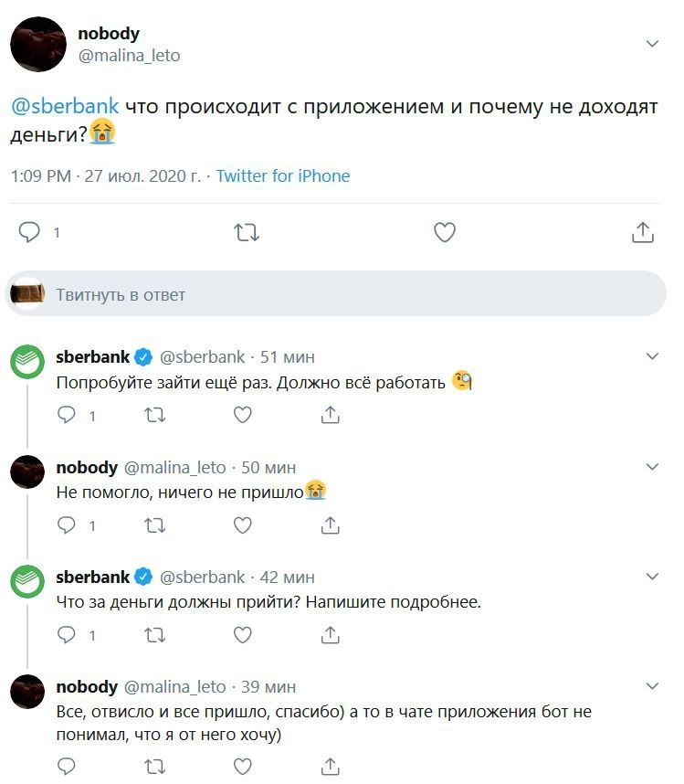Like nobody's 50 мин reply
Screen dimensions: 684x784
(x=242, y=524)
